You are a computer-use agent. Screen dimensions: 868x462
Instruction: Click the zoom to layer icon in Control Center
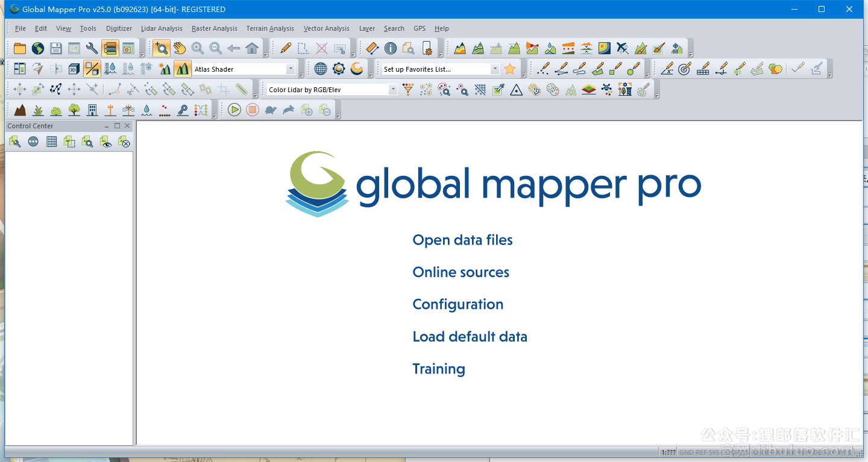pos(87,142)
